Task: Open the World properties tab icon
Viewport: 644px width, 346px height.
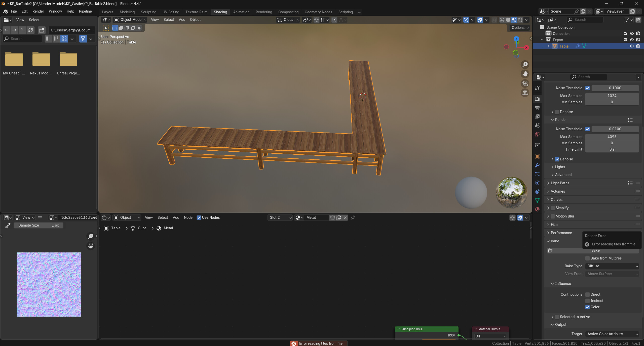Action: pos(537,134)
